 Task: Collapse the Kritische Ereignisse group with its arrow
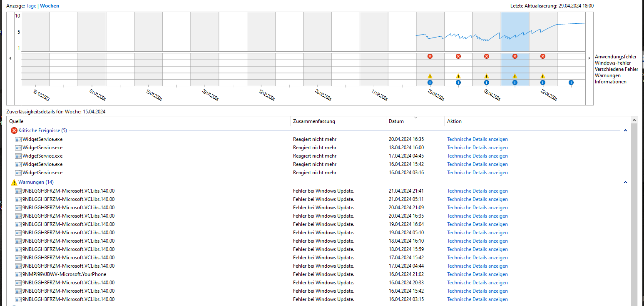point(625,130)
